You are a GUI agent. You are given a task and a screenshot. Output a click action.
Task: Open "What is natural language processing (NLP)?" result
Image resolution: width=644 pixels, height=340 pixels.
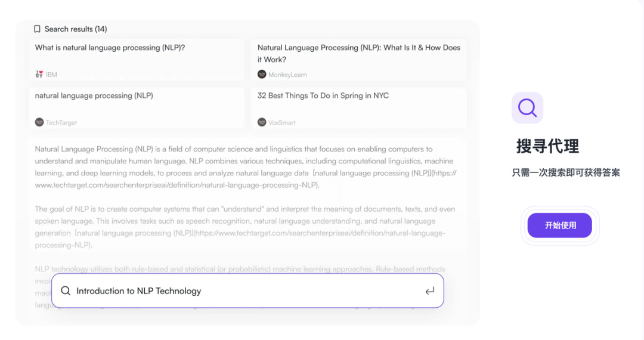point(110,48)
